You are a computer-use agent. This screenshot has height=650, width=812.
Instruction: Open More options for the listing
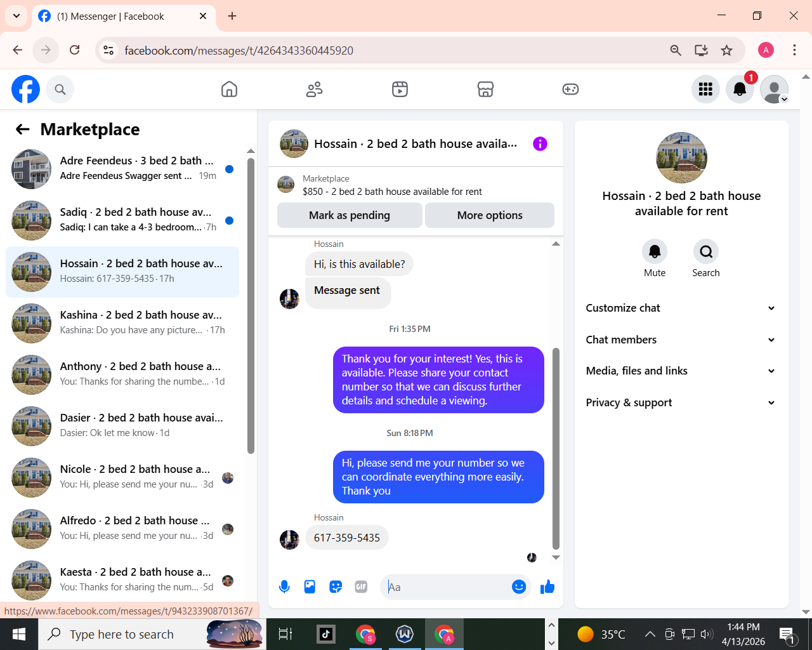coord(490,215)
